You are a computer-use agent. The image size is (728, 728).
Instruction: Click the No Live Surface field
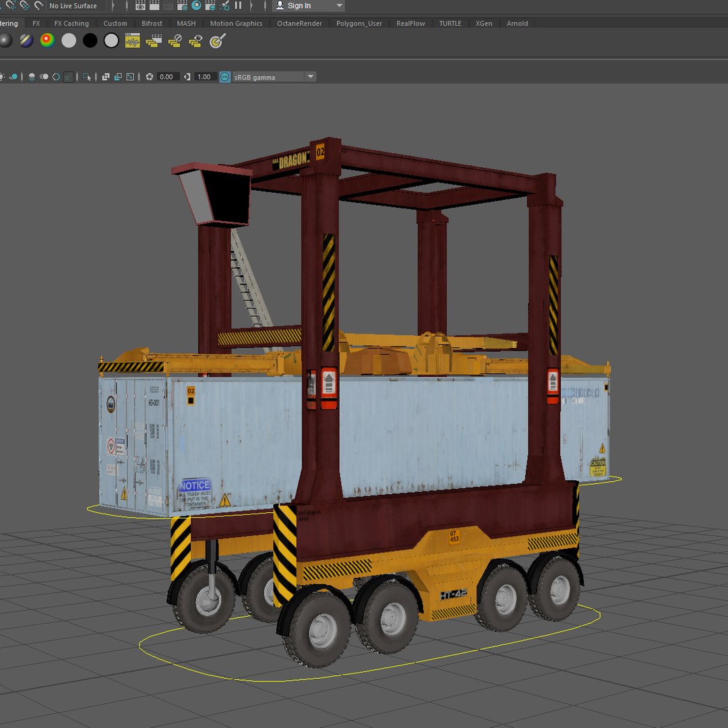click(x=75, y=5)
